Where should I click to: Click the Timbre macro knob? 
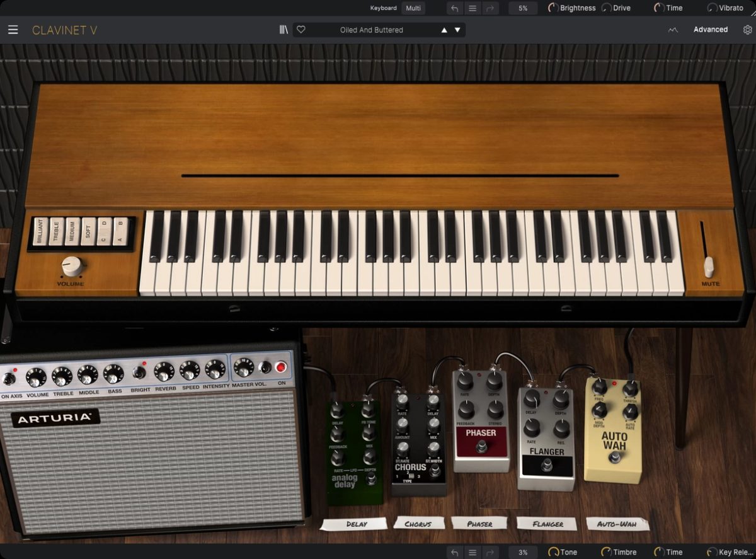606,552
